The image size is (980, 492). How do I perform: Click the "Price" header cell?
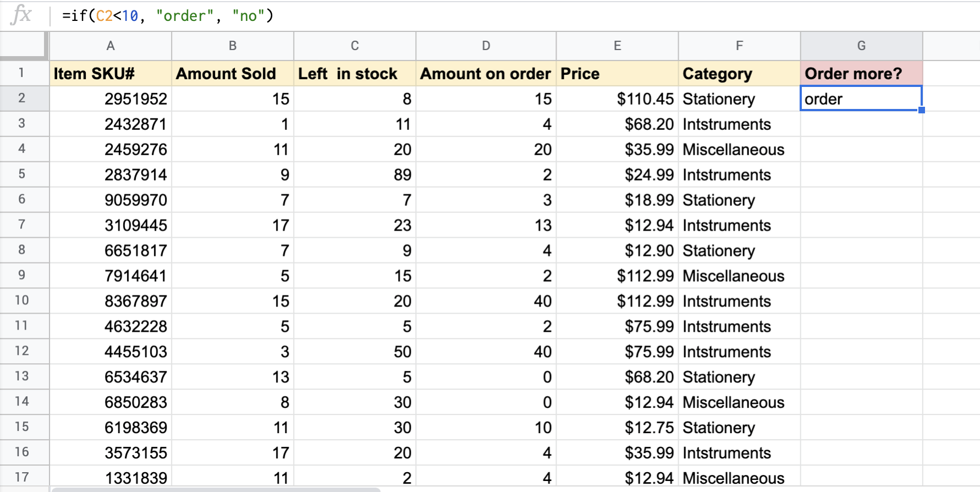click(617, 73)
